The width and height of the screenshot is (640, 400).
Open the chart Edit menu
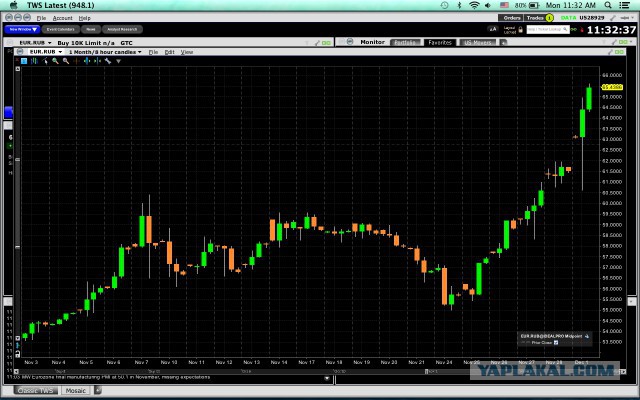point(169,52)
